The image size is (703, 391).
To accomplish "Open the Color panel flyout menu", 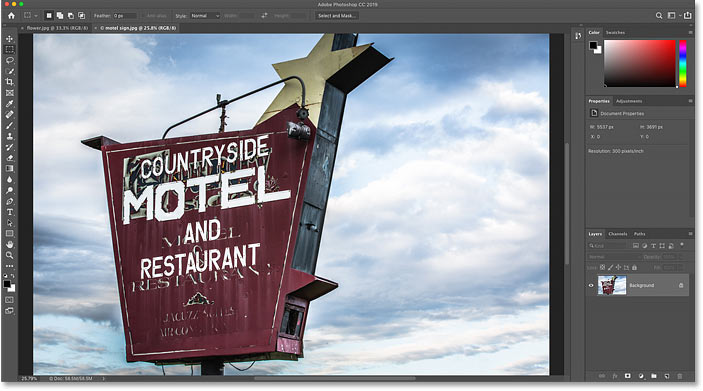I will [x=690, y=32].
